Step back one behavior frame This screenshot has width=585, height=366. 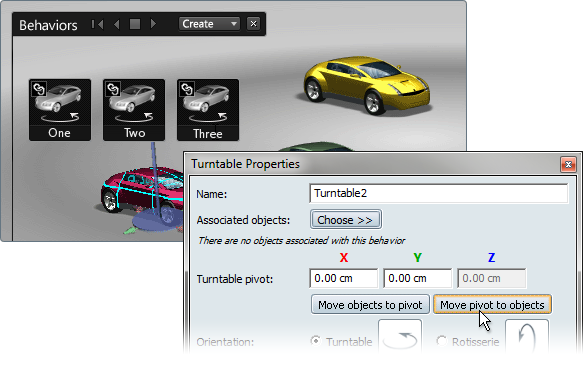(117, 25)
